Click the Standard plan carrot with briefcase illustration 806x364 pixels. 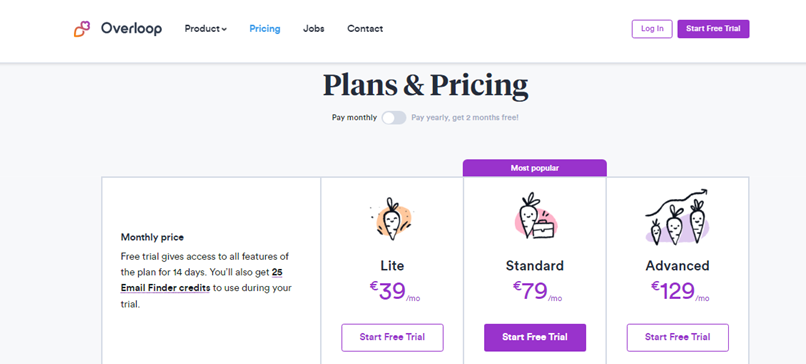(x=534, y=215)
